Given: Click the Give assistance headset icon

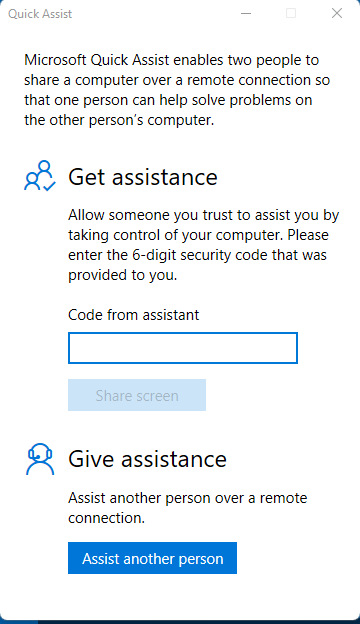Looking at the screenshot, I should click(40, 459).
